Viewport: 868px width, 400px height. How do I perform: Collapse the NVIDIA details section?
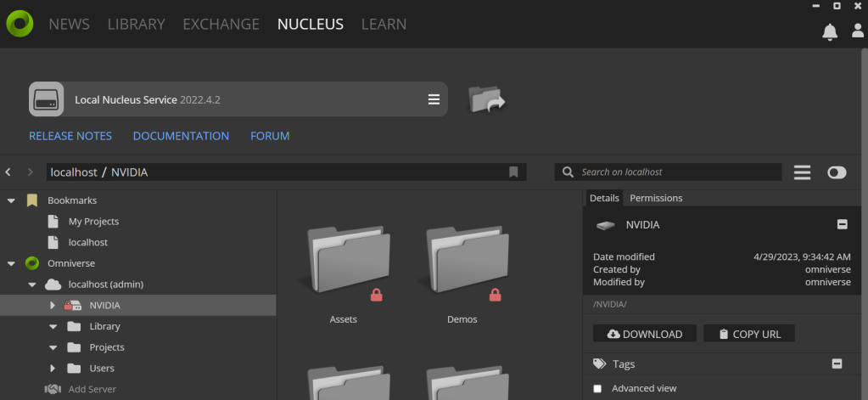(x=842, y=225)
